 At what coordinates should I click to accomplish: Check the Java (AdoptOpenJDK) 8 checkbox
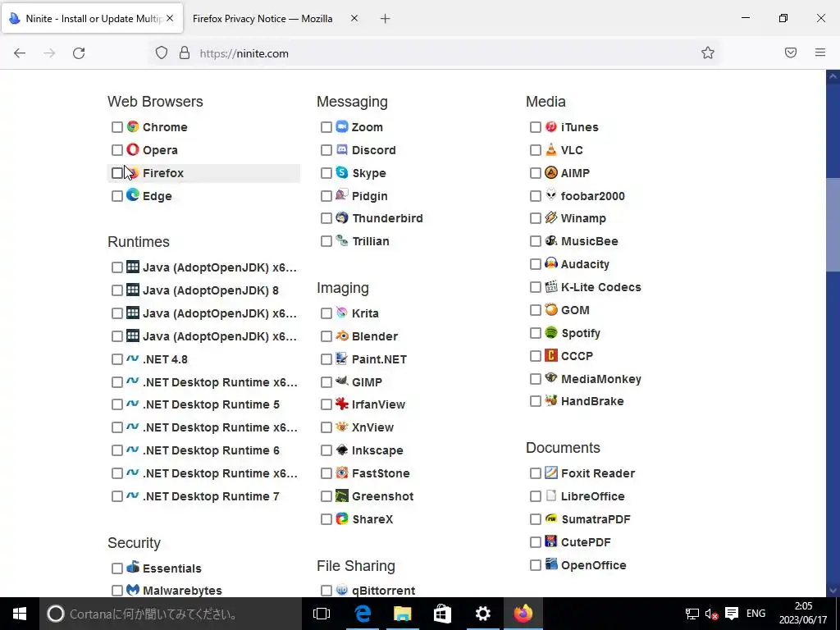(117, 290)
